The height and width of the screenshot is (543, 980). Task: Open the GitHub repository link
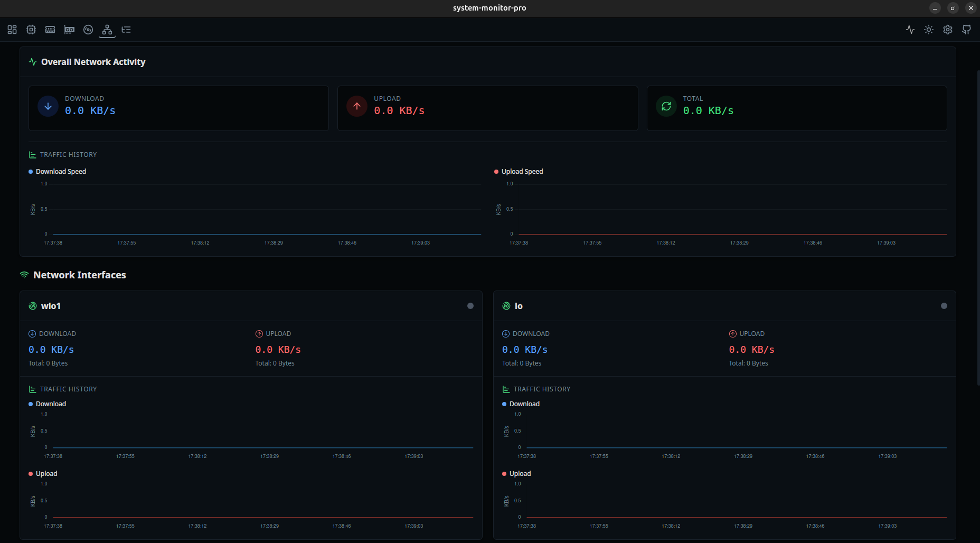pos(966,30)
